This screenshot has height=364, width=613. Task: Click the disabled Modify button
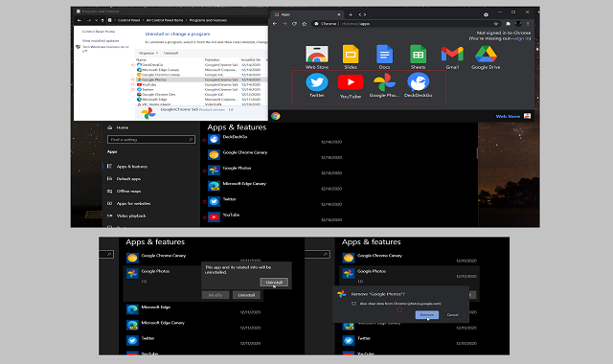(216, 295)
